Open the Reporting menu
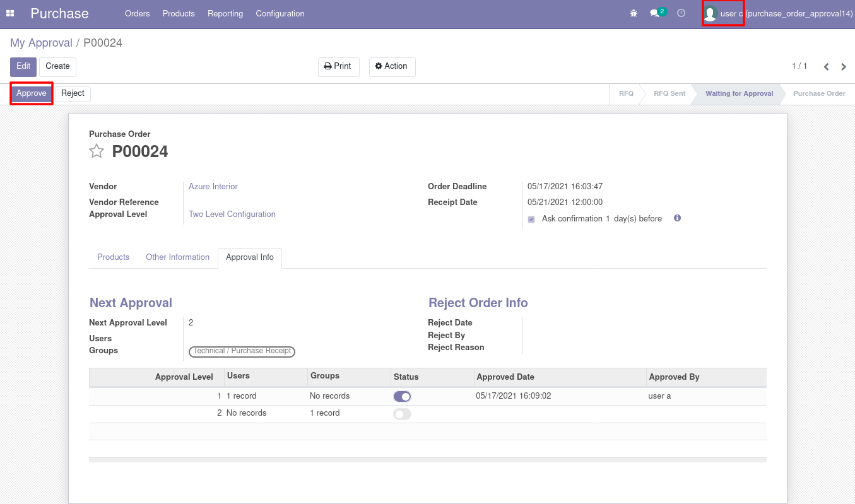Viewport: 855px width, 504px height. point(225,13)
